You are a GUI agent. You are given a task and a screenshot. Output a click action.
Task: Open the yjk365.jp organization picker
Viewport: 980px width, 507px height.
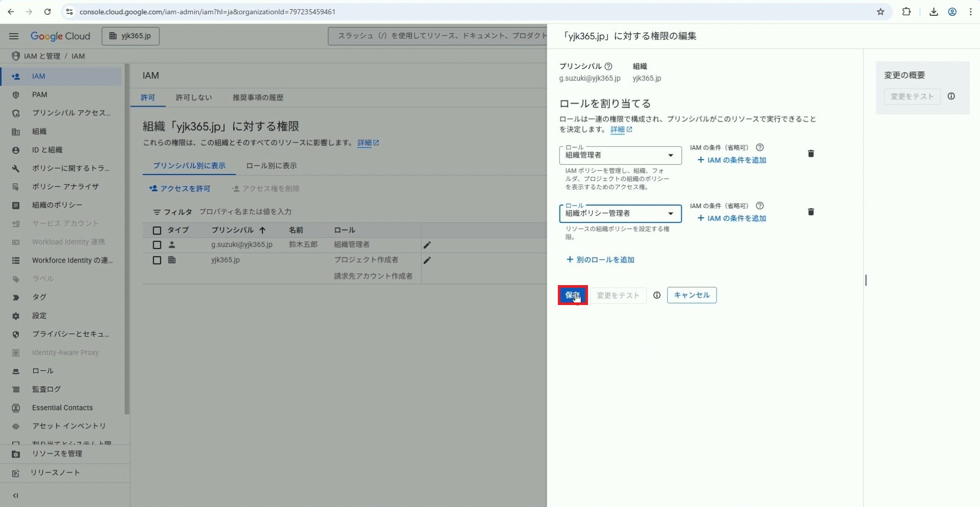(x=131, y=36)
